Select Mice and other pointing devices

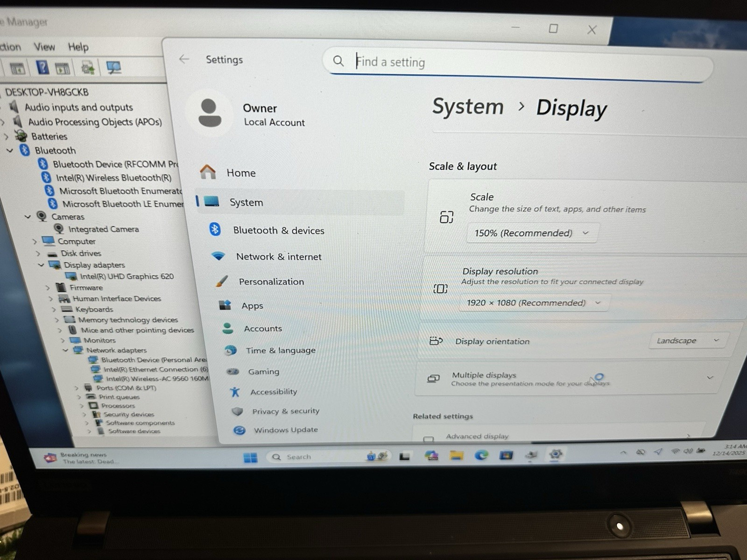point(137,330)
